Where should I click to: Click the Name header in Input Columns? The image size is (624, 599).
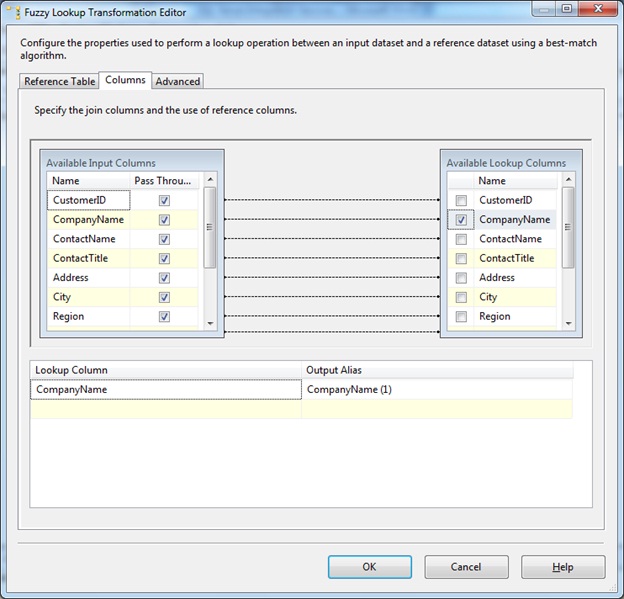point(88,181)
